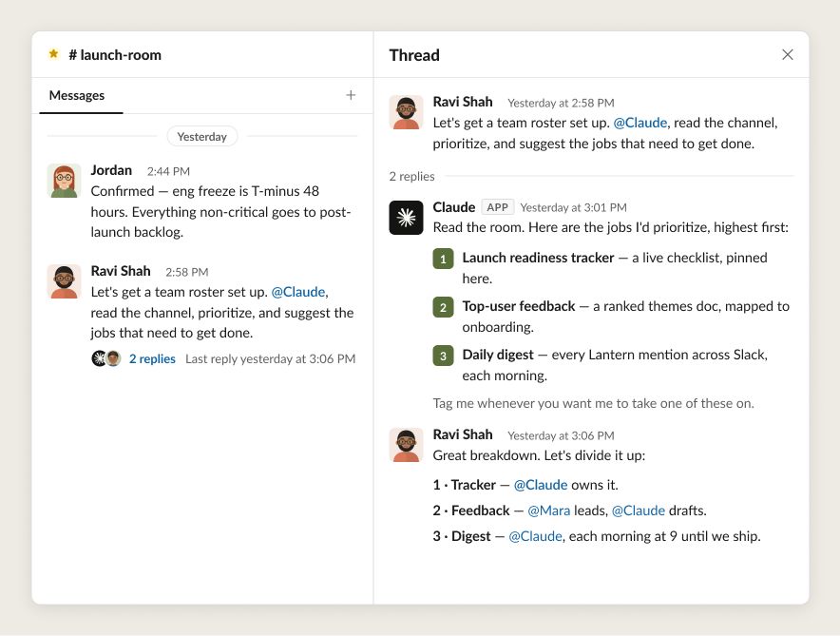Click Jordan's avatar in the channel
Screen dimensions: 840x636
point(64,181)
